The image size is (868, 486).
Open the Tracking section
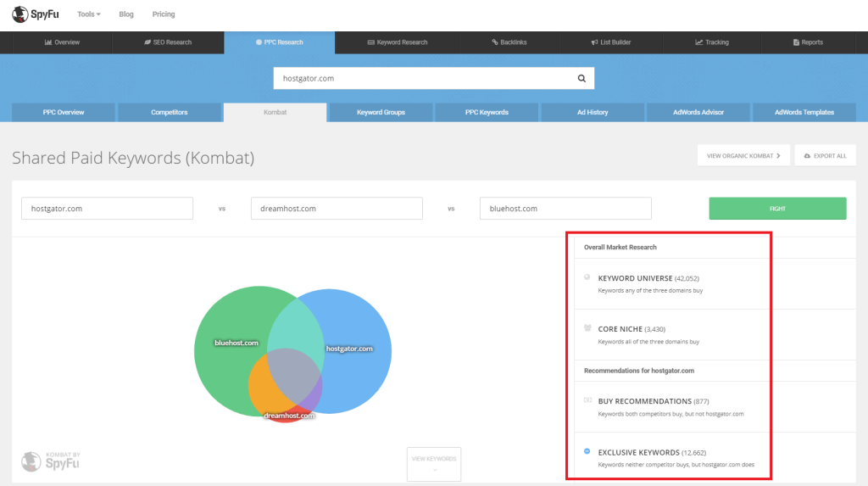(x=712, y=42)
